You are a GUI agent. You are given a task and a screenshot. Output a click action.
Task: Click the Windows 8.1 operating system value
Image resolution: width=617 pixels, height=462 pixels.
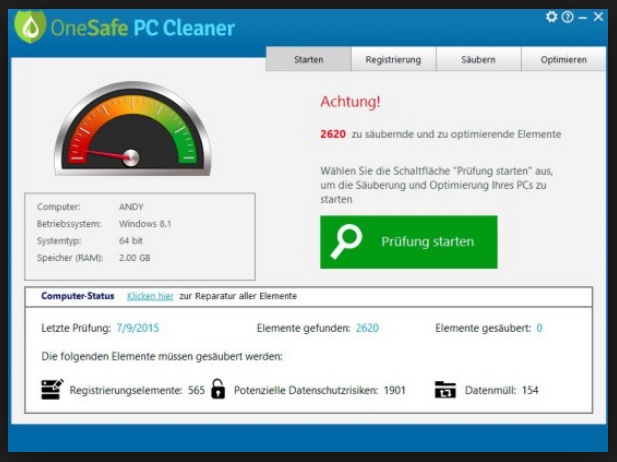click(x=145, y=224)
